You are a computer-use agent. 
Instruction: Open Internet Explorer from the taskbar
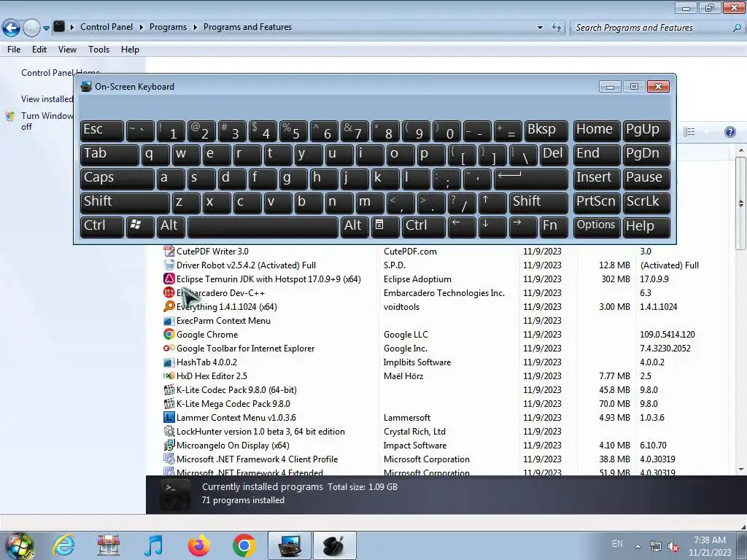point(64,545)
